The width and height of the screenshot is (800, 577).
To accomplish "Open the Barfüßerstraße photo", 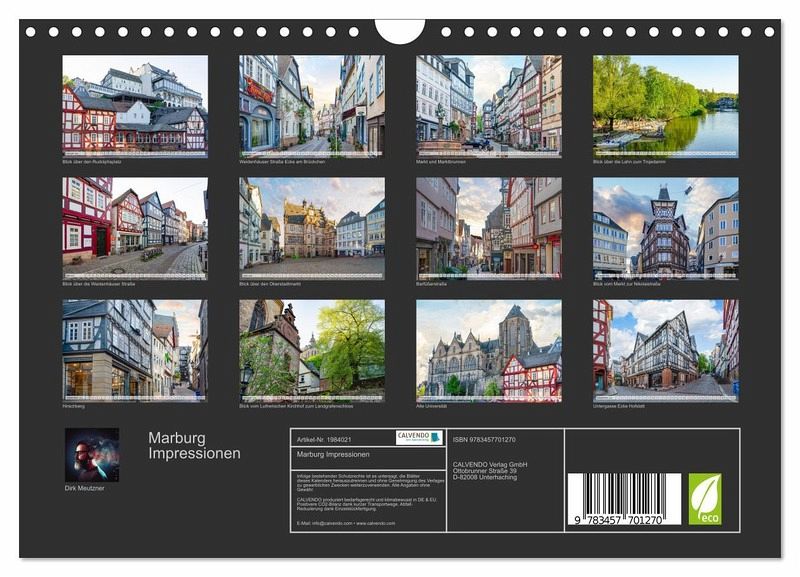I will (489, 228).
